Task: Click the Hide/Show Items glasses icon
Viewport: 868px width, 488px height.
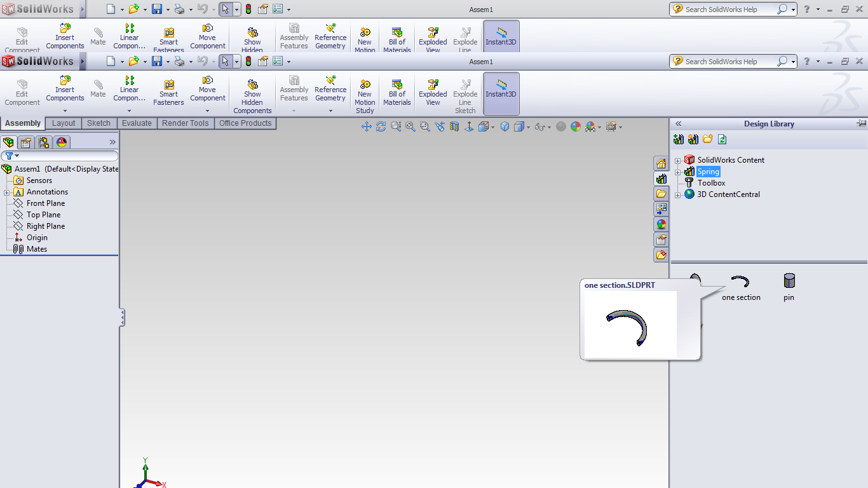Action: click(539, 126)
